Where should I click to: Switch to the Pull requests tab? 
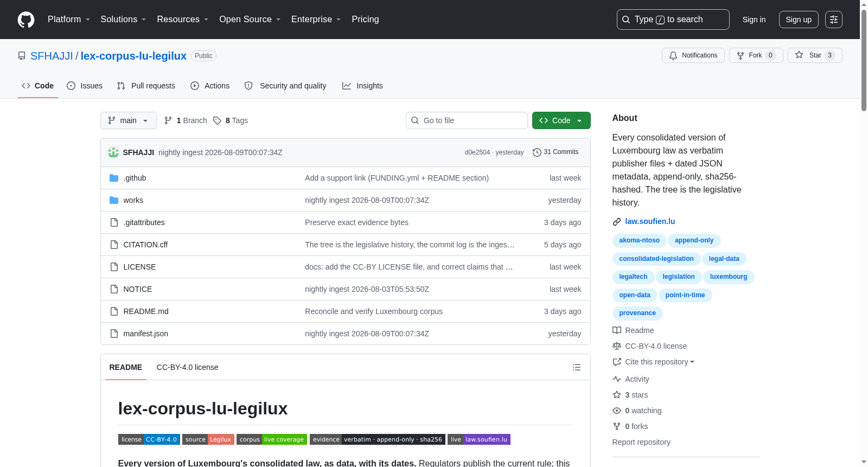(146, 86)
